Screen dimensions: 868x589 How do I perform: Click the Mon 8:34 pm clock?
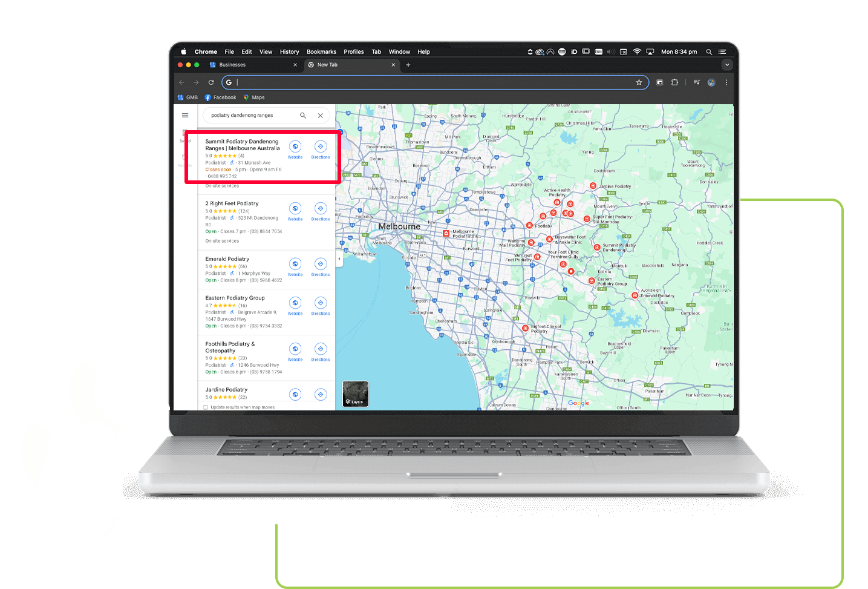[x=679, y=51]
